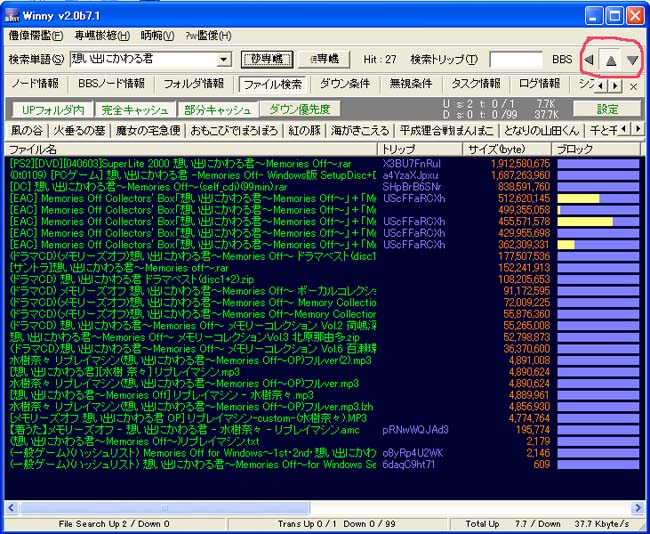Select the 魔女の宅急便 keyword tab
The width and height of the screenshot is (650, 534).
[x=148, y=131]
